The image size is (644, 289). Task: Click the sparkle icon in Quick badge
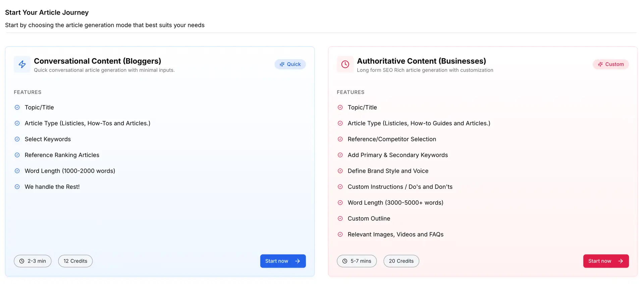point(282,64)
